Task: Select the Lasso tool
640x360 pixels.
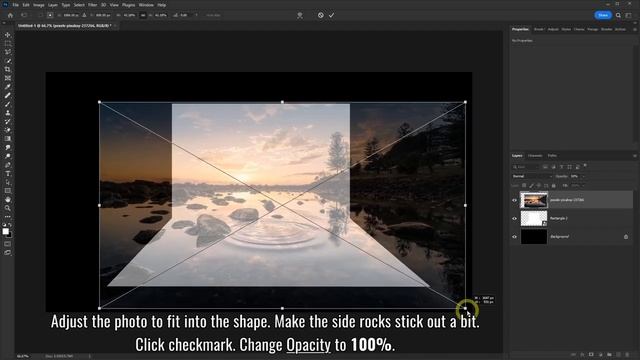Action: point(7,52)
